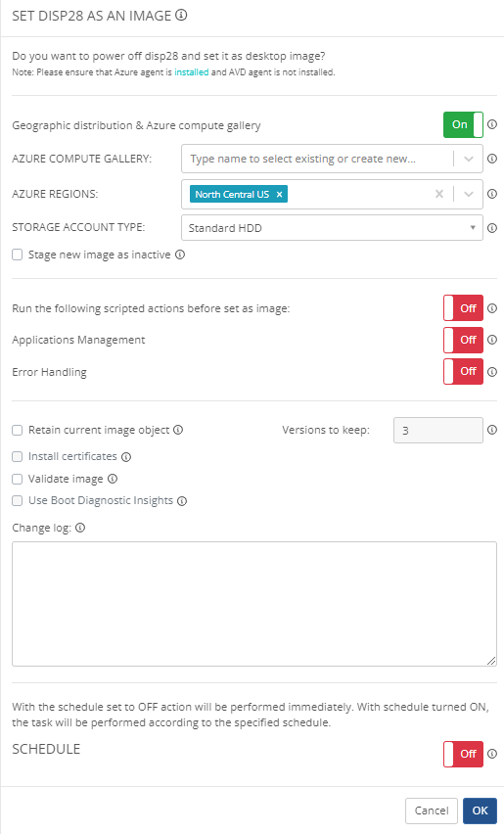Remove North Central US region tag
The width and height of the screenshot is (504, 834).
click(x=279, y=194)
